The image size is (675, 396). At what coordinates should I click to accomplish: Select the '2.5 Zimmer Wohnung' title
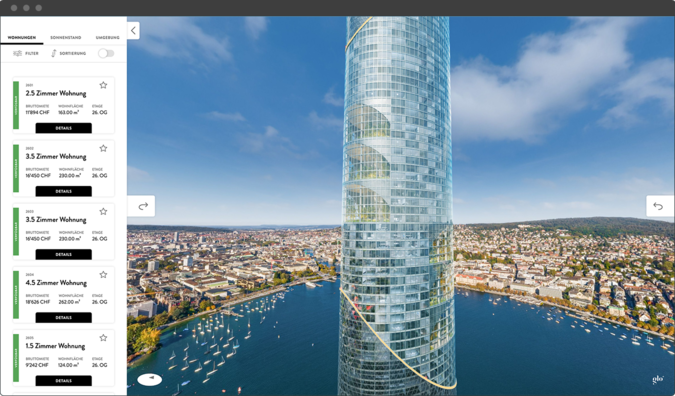point(56,93)
